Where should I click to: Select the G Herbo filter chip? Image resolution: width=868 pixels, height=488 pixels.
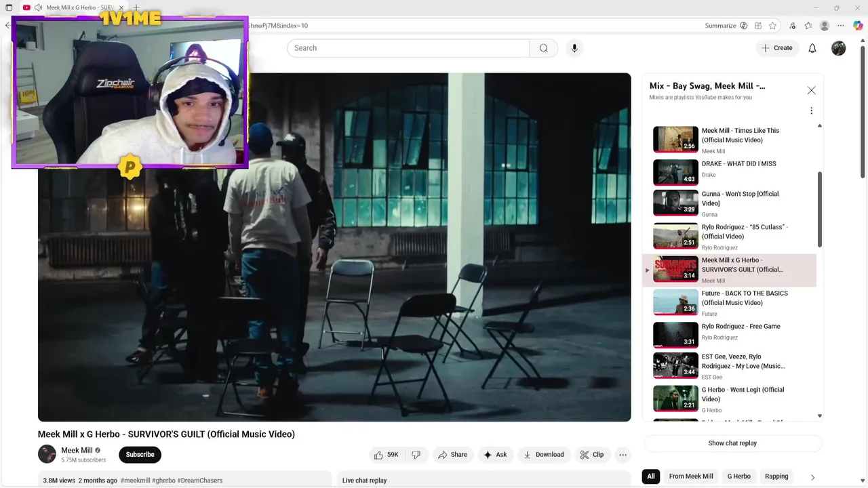coord(739,476)
